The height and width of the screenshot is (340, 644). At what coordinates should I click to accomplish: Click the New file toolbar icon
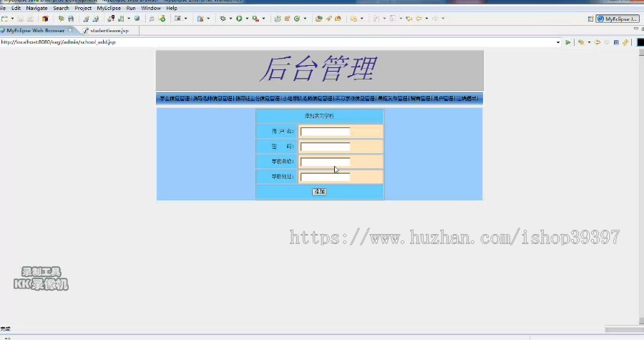point(5,19)
